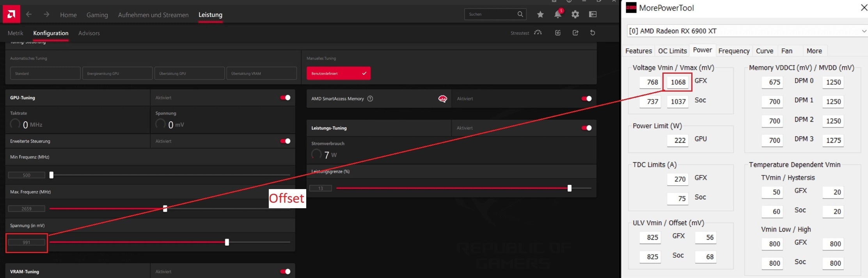868x278 pixels.
Task: Open Curve tab in MorePowerTool
Action: click(x=764, y=51)
